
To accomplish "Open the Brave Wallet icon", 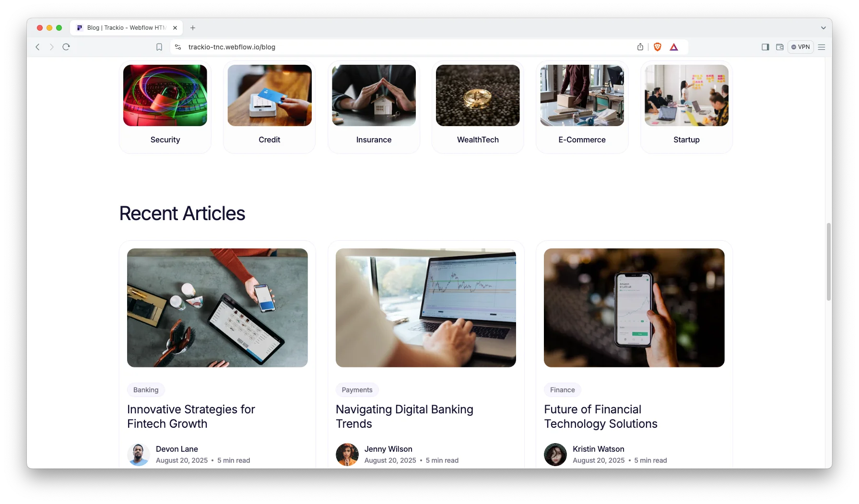I will 780,47.
